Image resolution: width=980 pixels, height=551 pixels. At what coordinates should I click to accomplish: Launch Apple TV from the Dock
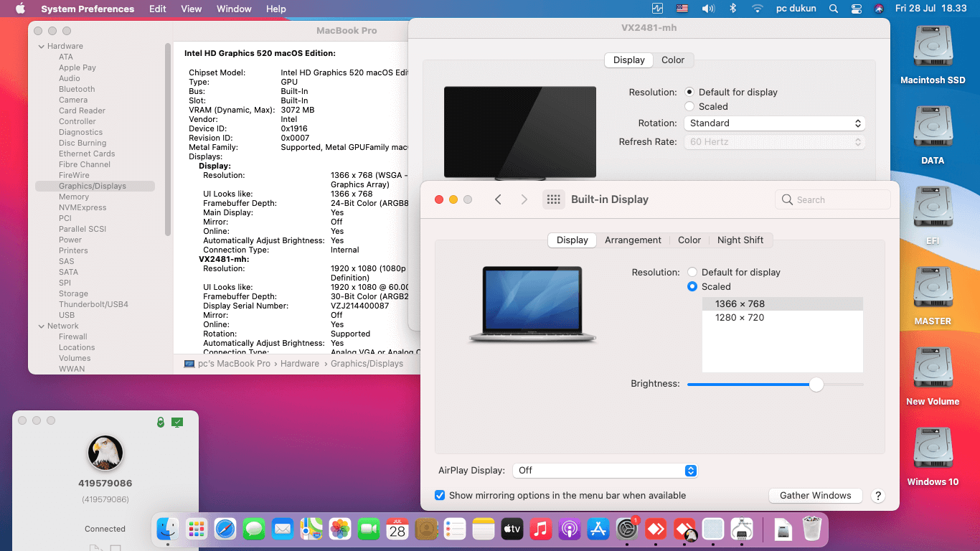click(512, 529)
